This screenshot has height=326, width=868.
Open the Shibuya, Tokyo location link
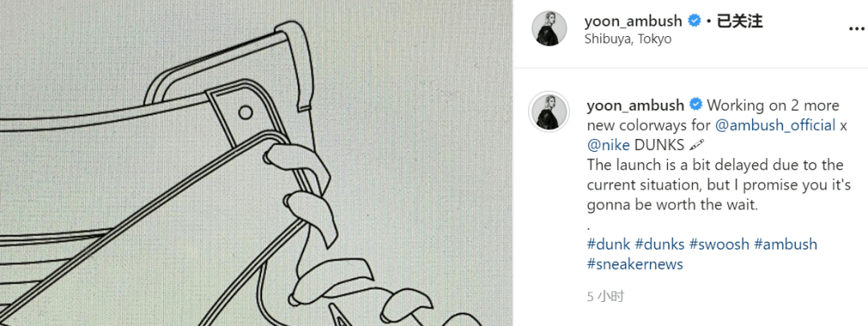pyautogui.click(x=628, y=39)
